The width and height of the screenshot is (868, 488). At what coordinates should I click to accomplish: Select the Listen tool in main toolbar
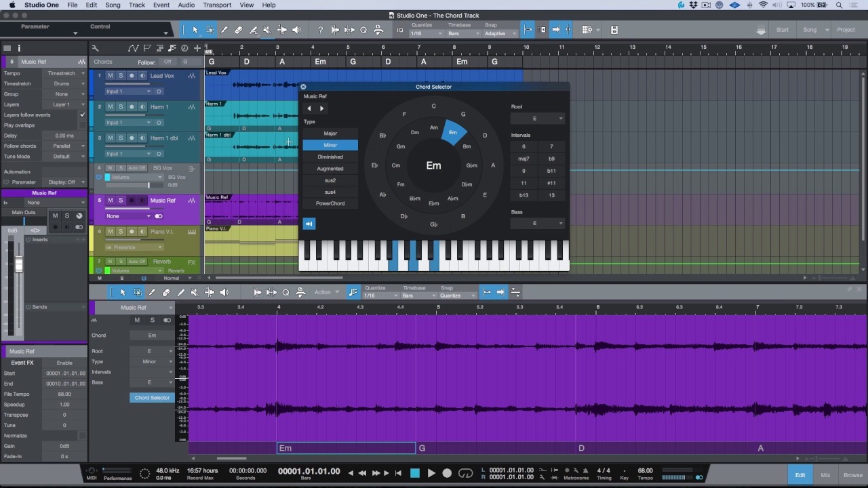296,30
